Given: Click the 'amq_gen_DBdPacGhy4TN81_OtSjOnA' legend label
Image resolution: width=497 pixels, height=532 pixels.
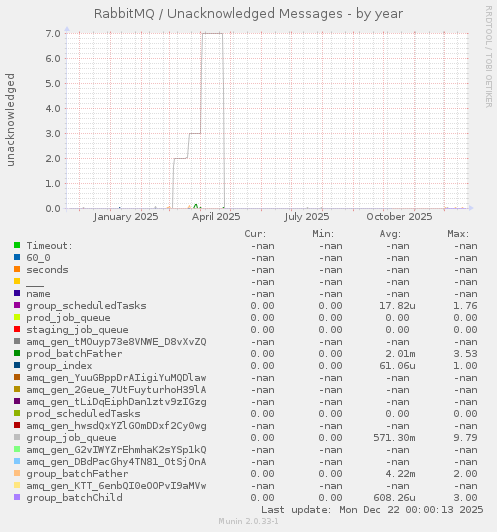Looking at the screenshot, I should click(116, 462).
